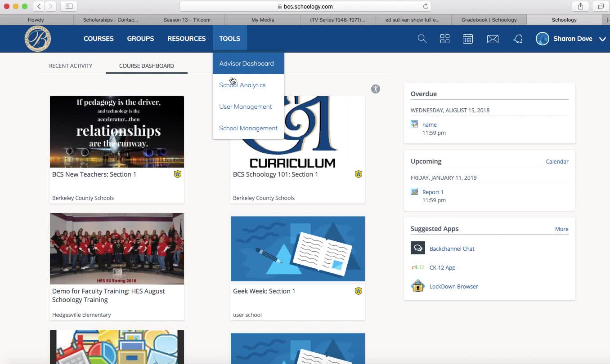Screen dimensions: 610x364
Task: Click the badge icon on BCS New Teachers
Action: tap(178, 174)
